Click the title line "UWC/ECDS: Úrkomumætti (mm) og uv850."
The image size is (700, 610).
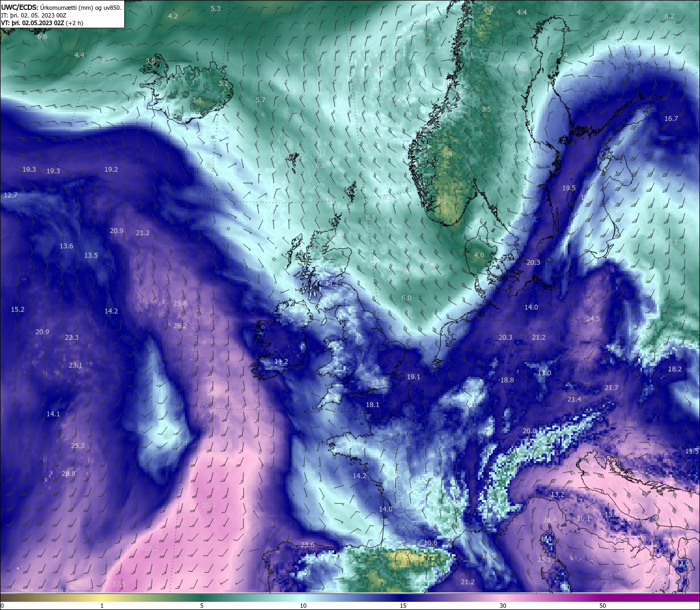click(61, 7)
